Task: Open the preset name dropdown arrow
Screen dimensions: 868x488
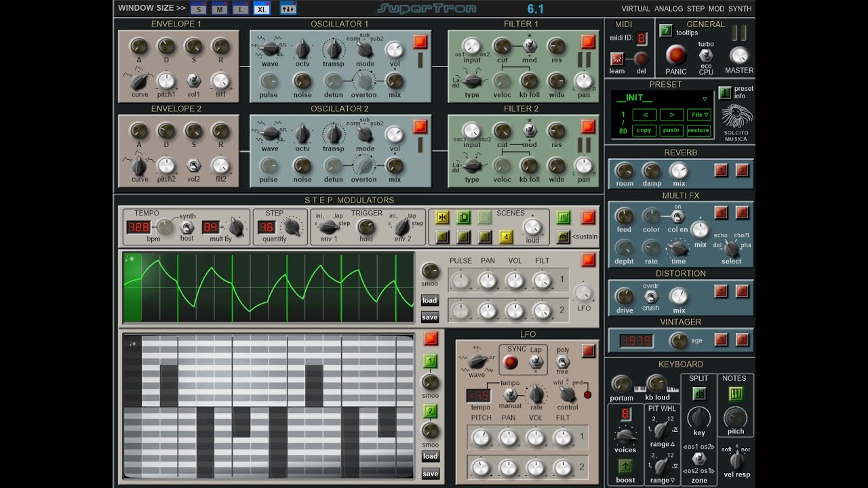Action: [705, 98]
